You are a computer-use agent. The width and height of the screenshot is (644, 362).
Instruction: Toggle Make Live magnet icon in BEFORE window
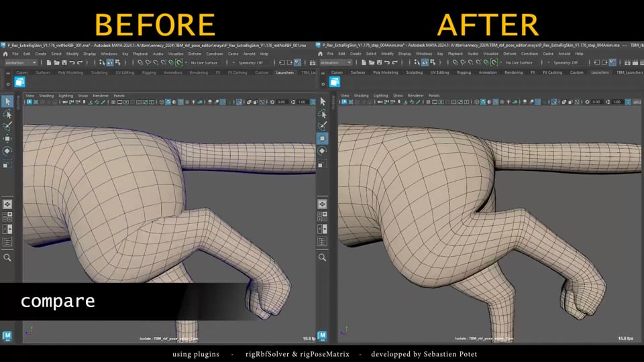pos(179,63)
